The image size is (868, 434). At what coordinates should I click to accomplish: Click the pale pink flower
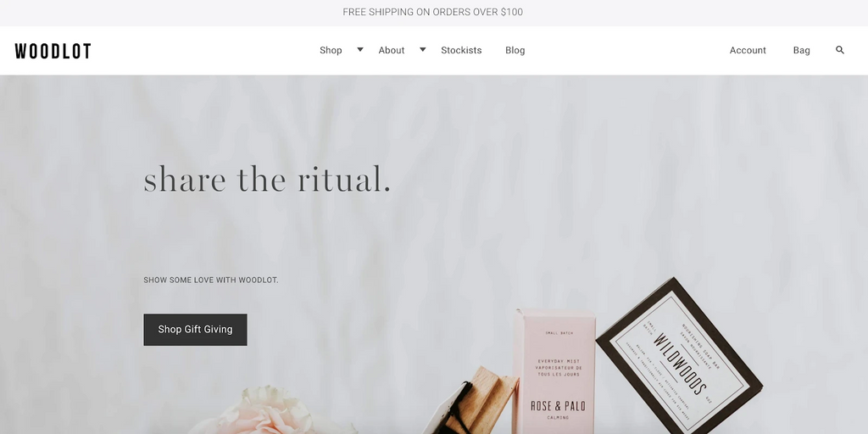pos(264,413)
